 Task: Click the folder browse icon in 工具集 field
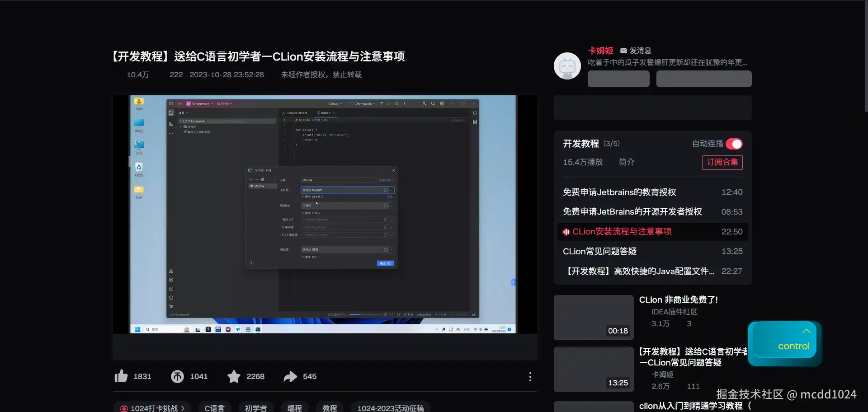[x=386, y=190]
